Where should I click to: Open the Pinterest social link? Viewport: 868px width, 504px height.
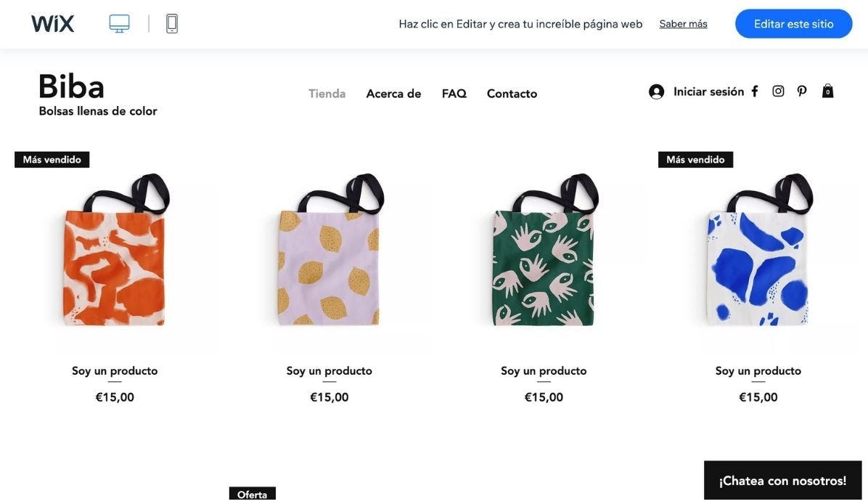802,91
